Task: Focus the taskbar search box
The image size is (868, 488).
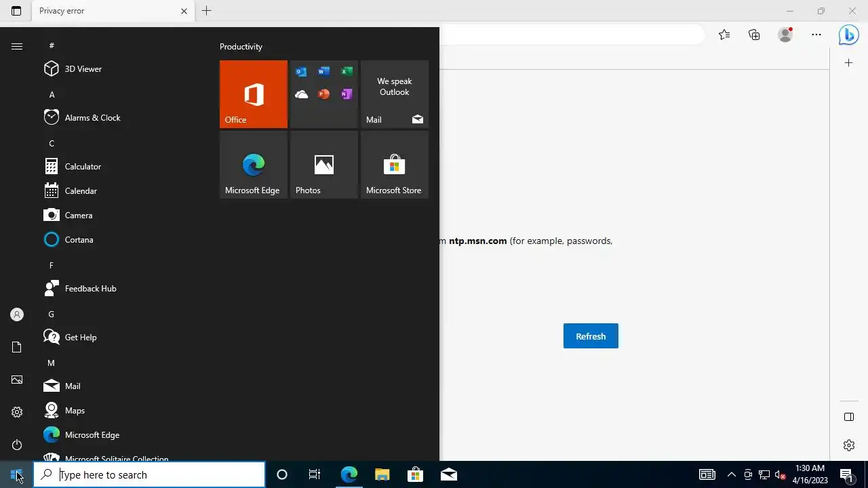Action: pyautogui.click(x=149, y=474)
